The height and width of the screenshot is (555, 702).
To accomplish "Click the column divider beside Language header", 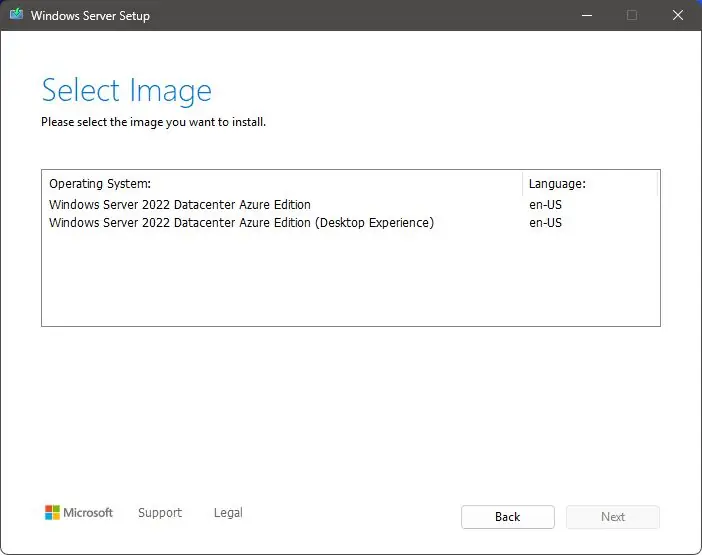I will coord(522,184).
